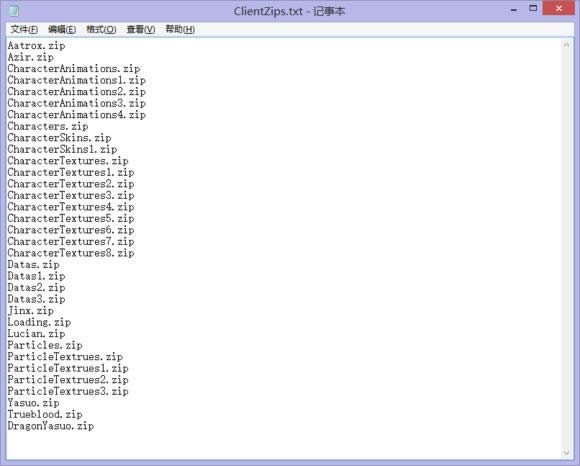
Task: Click the scroll down arrow
Action: [566, 452]
